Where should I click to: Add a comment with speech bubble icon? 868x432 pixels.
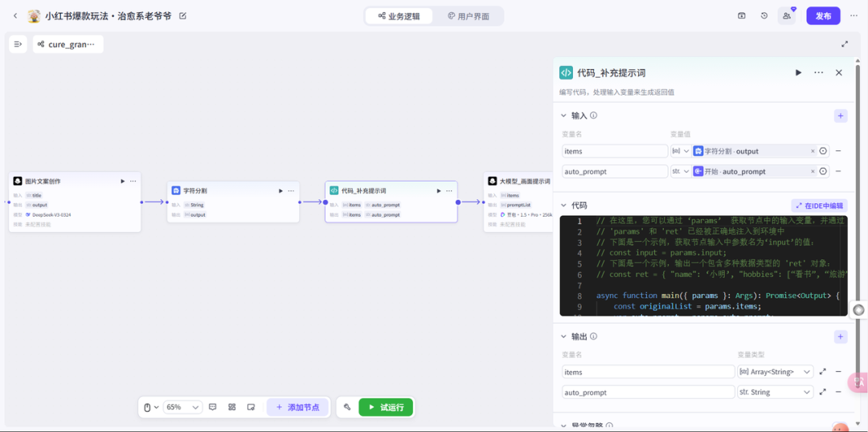click(x=212, y=407)
